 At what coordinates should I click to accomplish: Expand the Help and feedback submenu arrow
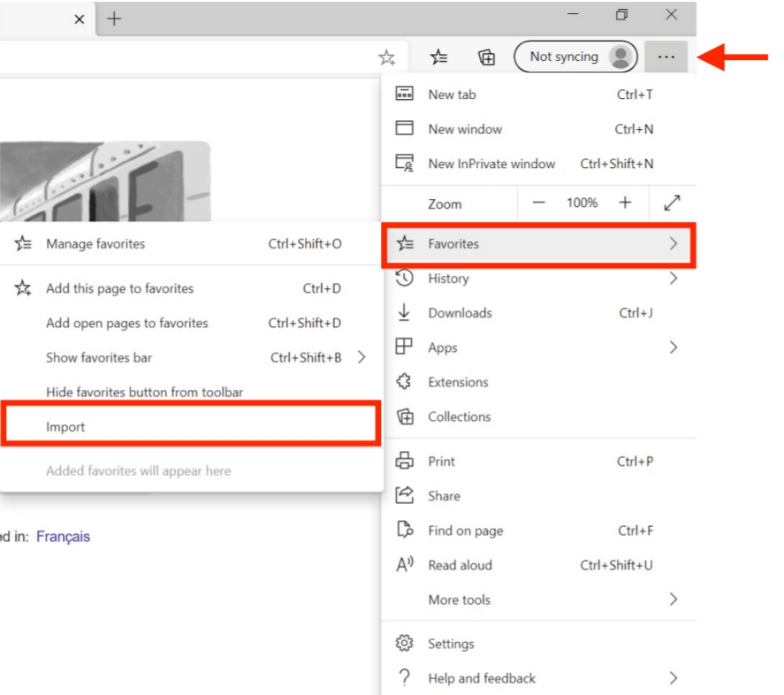[x=674, y=678]
